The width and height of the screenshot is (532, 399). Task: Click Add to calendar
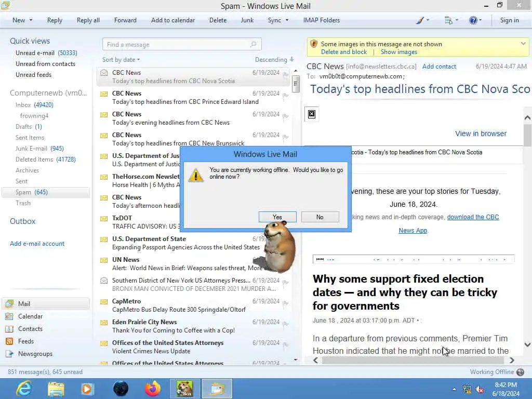(173, 20)
